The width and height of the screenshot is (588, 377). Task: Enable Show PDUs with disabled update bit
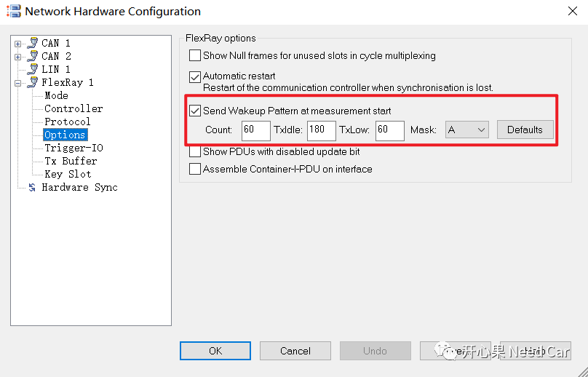(195, 152)
